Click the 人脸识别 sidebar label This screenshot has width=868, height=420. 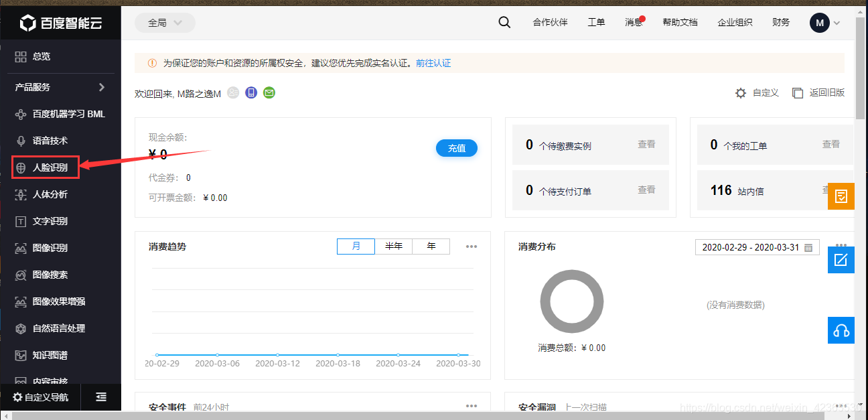coord(50,167)
